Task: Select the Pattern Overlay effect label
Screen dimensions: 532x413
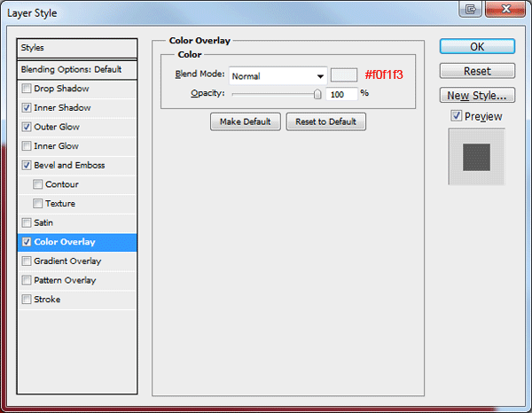Action: (x=65, y=280)
